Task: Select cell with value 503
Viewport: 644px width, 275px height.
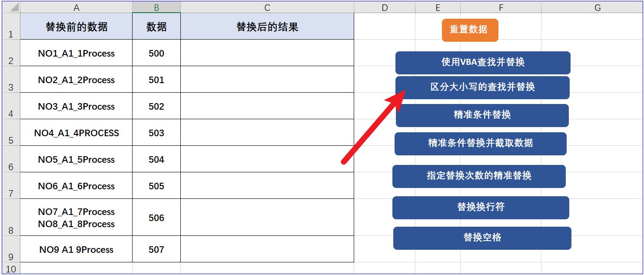Action: pos(156,133)
